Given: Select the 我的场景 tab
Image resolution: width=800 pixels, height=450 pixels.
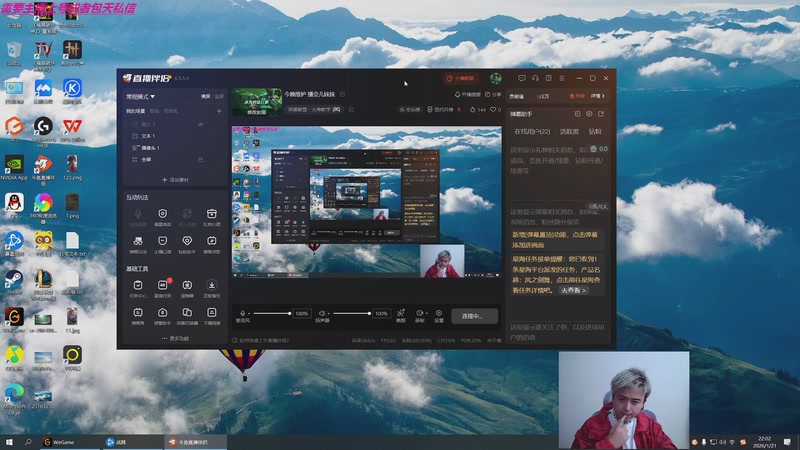Looking at the screenshot, I should 136,111.
